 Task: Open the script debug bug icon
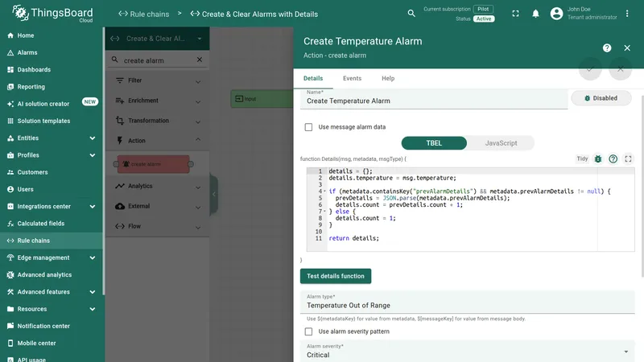click(598, 158)
